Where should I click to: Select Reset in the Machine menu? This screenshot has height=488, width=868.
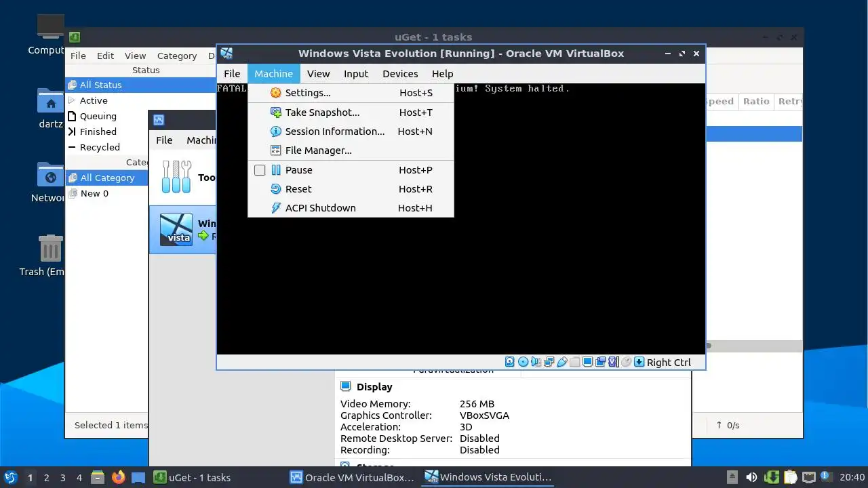pos(351,189)
